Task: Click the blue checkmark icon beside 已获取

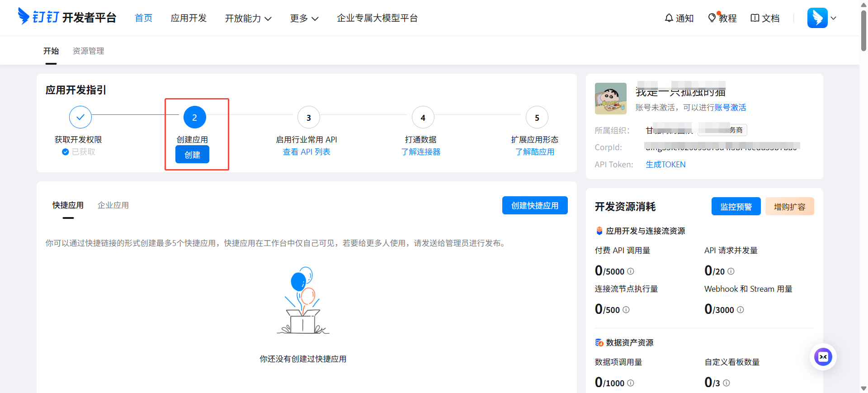Action: pos(66,152)
